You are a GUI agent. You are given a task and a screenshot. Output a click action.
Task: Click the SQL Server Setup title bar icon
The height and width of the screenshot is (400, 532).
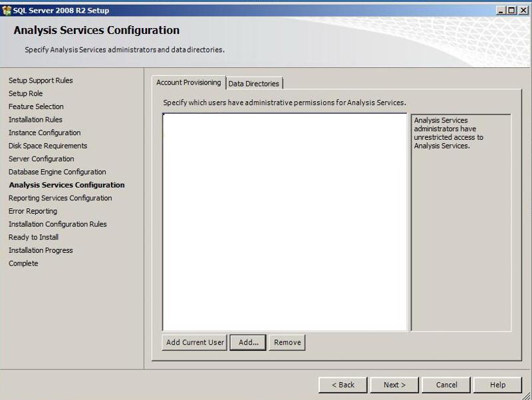7,11
